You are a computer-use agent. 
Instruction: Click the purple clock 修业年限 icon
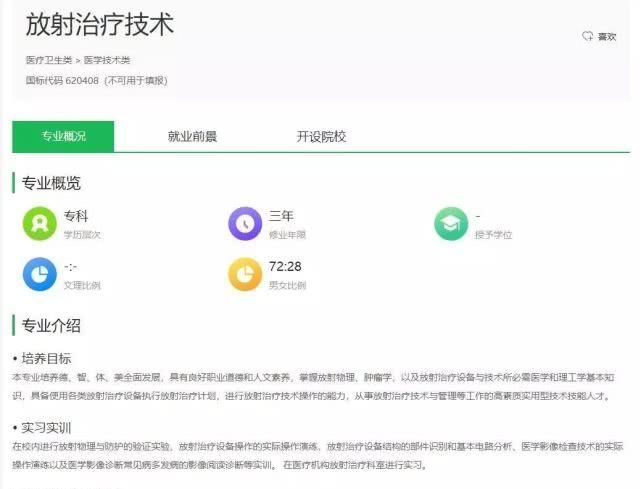click(x=245, y=224)
